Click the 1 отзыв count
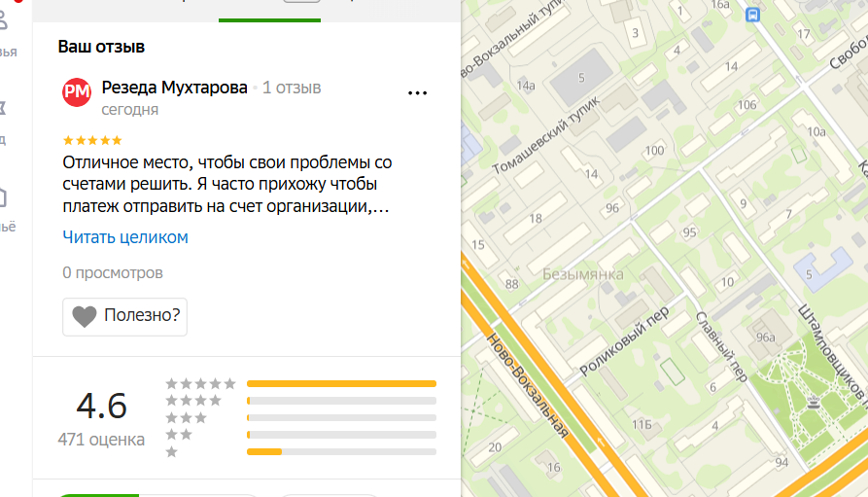868x497 pixels. [292, 88]
